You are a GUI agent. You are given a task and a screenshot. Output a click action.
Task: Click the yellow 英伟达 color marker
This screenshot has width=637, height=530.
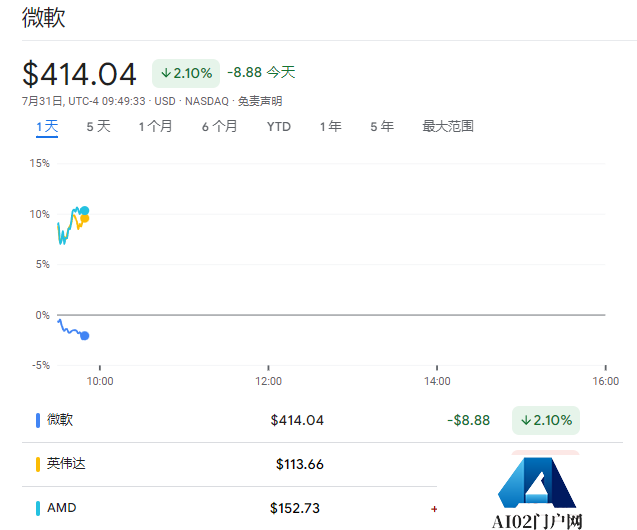[x=38, y=464]
